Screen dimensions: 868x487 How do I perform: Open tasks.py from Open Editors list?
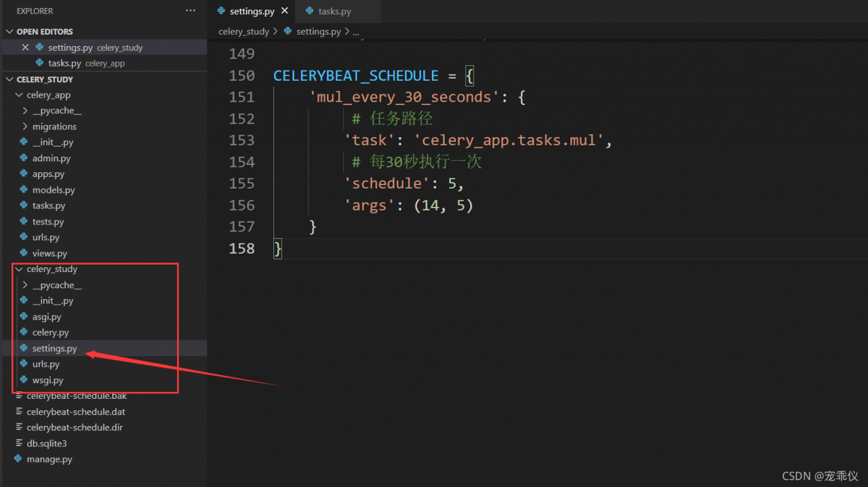pos(103,63)
